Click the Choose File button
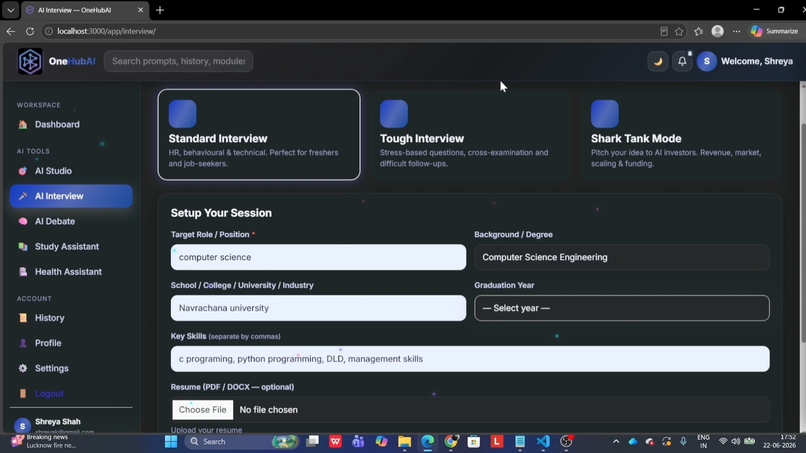Screen dimensions: 806x453 click(203, 410)
